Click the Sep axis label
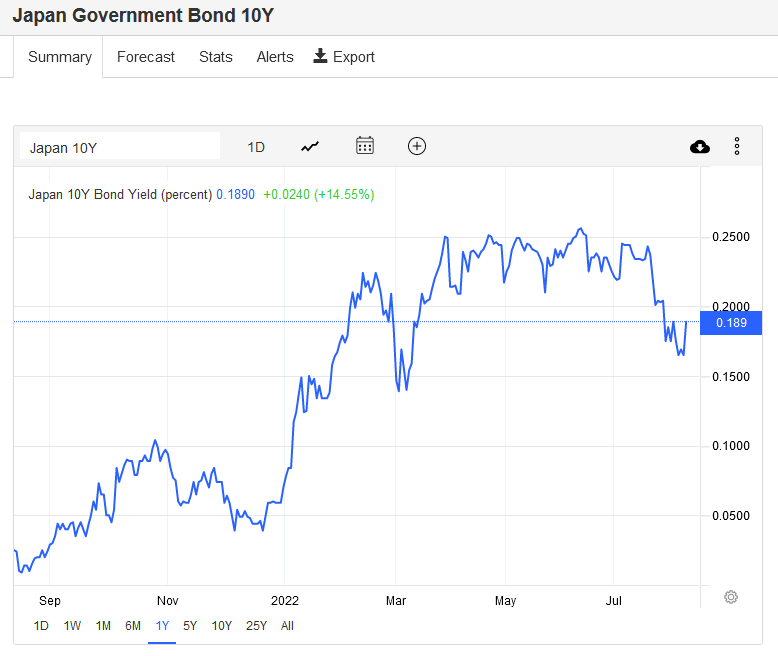The image size is (778, 656). (50, 601)
